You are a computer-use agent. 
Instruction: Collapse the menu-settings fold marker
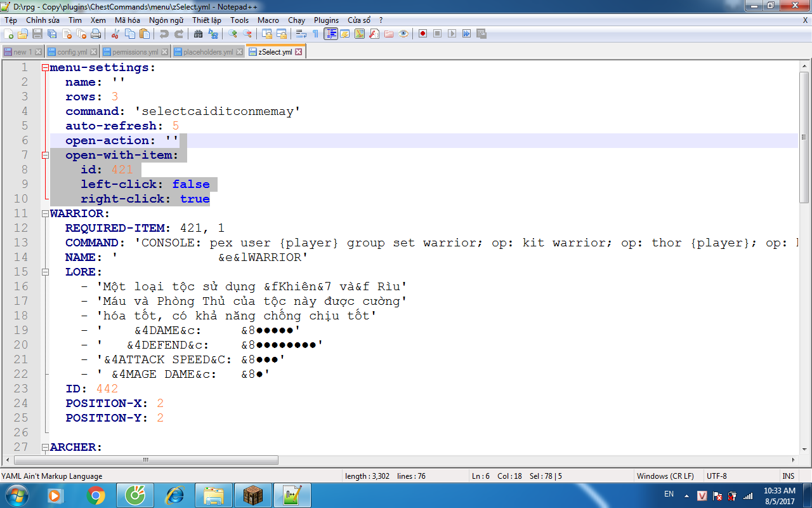click(x=45, y=68)
